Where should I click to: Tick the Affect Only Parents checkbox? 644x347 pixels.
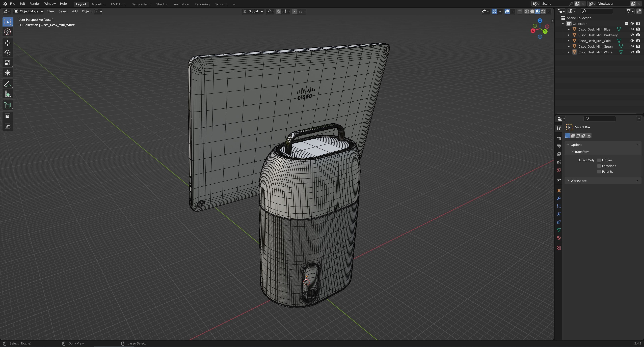(599, 172)
